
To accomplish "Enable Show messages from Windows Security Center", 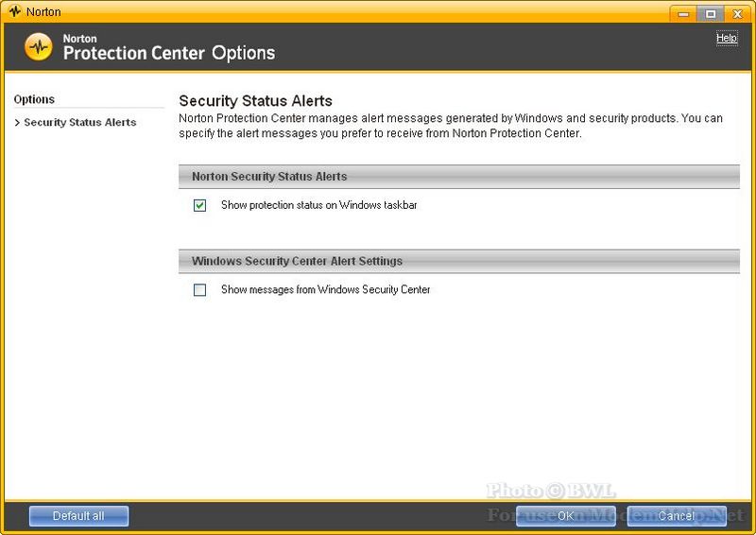I will click(x=199, y=290).
